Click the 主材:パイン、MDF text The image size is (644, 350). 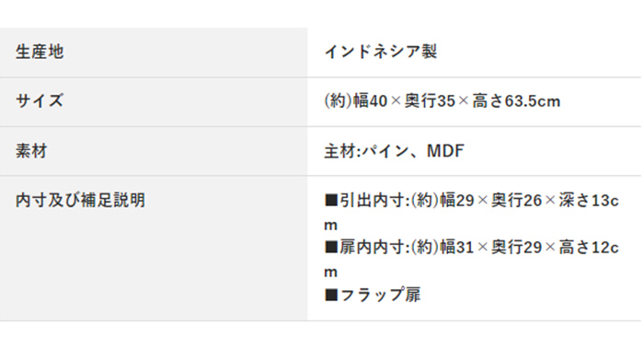[395, 151]
